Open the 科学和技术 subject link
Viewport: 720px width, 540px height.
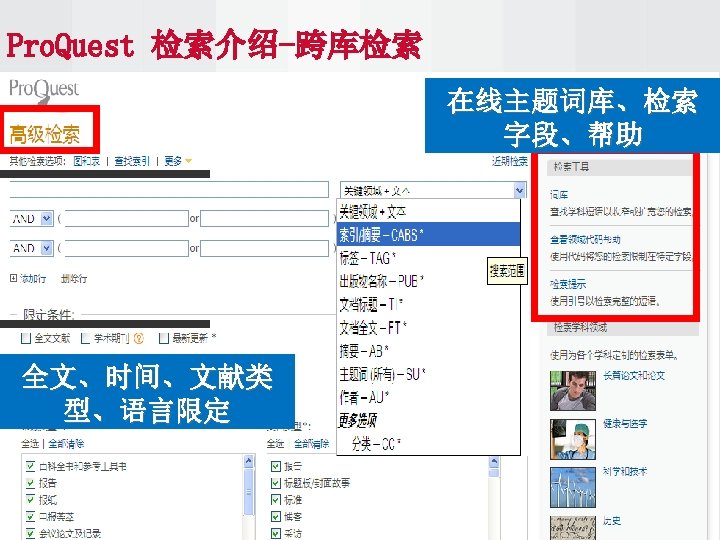[x=625, y=472]
